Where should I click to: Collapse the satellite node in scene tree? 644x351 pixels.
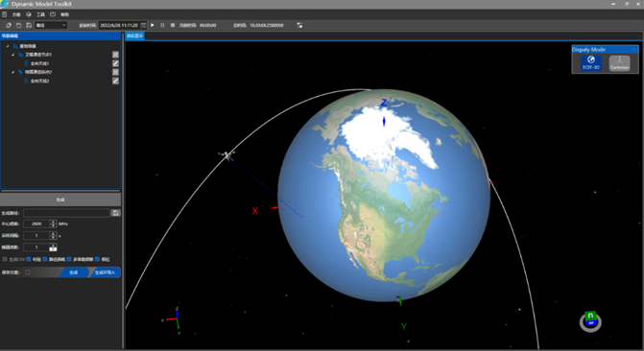tap(12, 55)
